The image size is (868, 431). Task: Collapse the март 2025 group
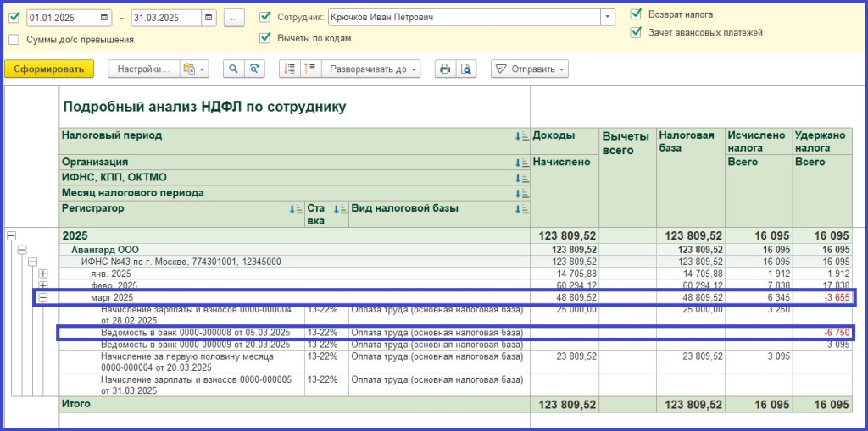click(43, 297)
